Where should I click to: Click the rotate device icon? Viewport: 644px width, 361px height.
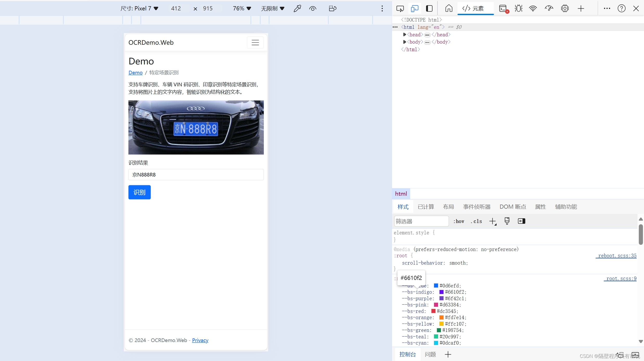point(332,9)
